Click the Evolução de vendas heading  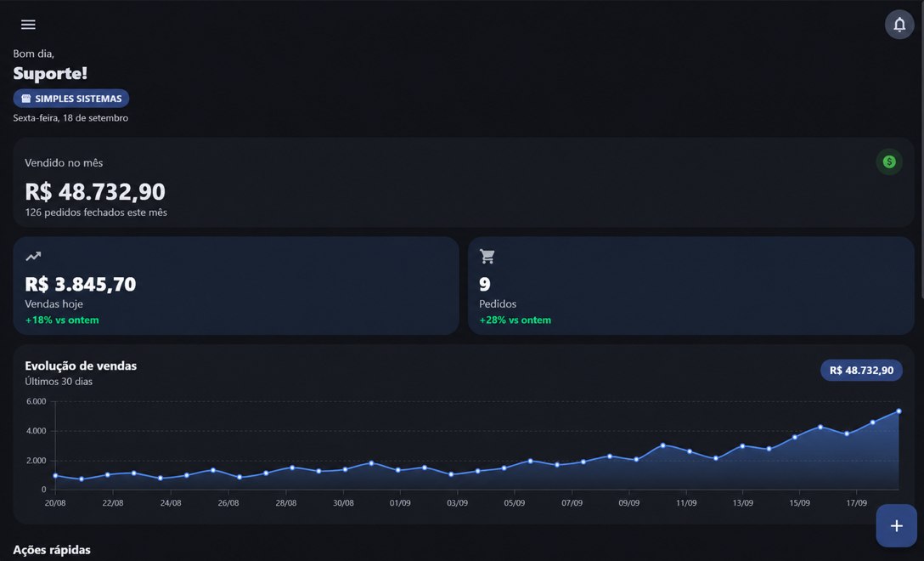coord(81,365)
